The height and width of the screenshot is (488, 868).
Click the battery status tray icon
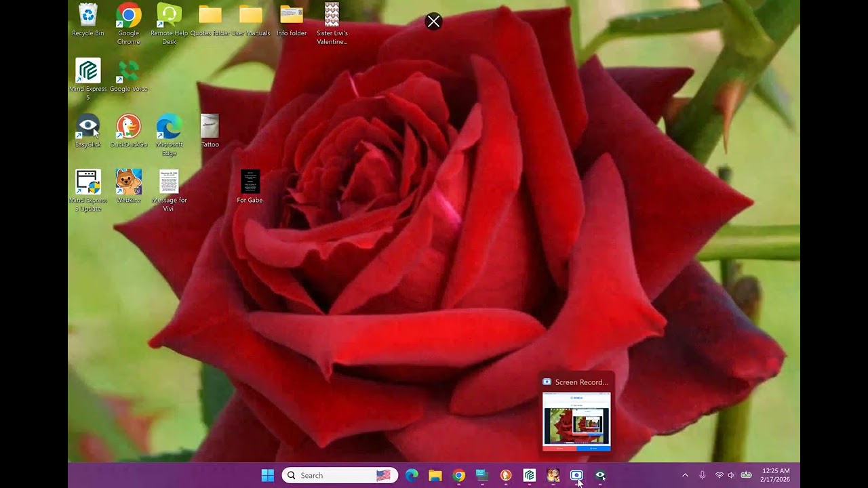746,475
